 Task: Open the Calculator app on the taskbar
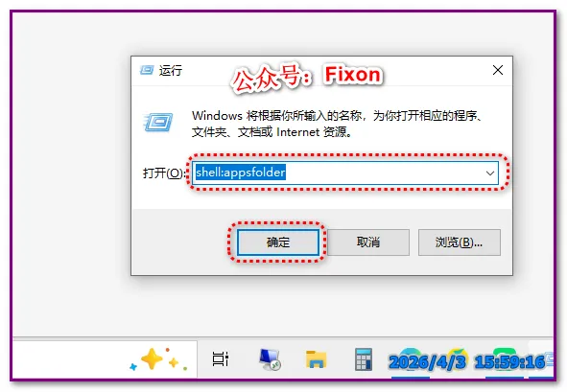(x=364, y=358)
